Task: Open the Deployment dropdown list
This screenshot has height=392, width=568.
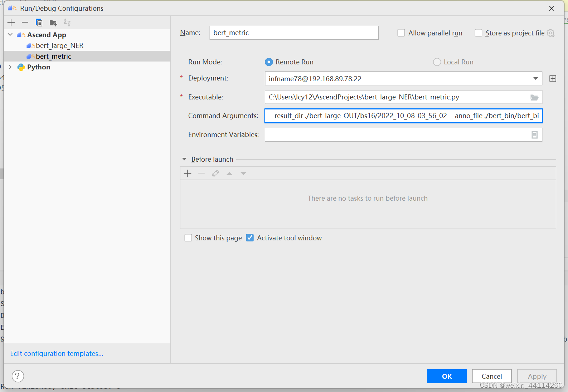Action: point(535,79)
